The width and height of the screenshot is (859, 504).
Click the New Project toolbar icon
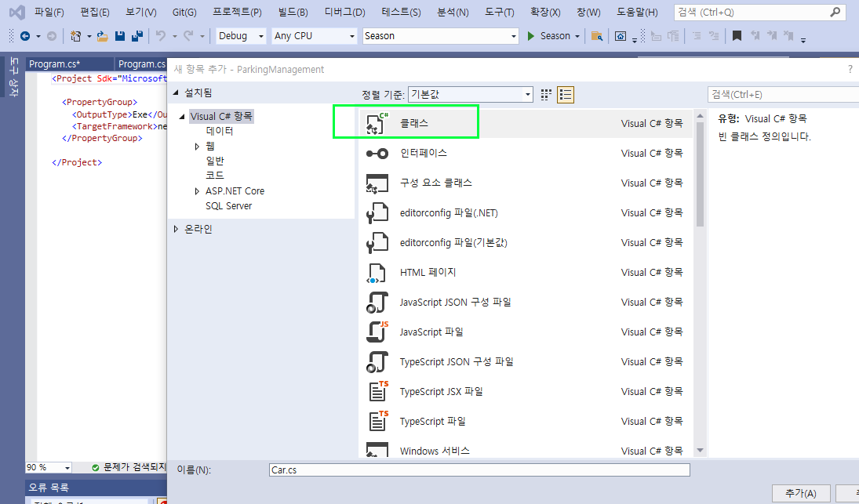(75, 36)
